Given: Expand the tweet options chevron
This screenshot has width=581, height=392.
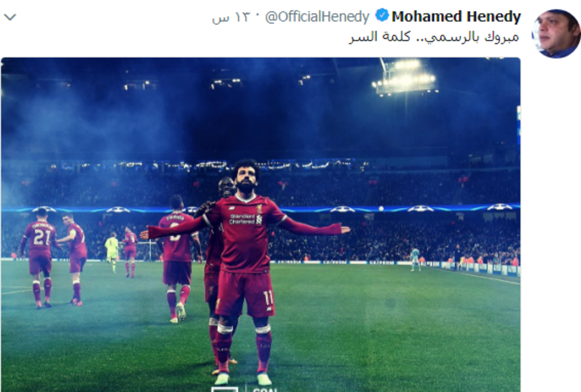Looking at the screenshot, I should 10,17.
